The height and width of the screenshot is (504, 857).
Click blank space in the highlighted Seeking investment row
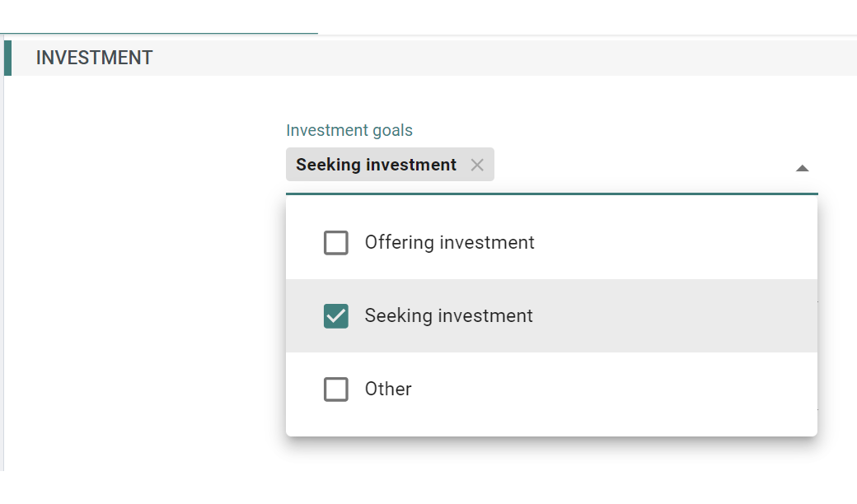point(676,316)
